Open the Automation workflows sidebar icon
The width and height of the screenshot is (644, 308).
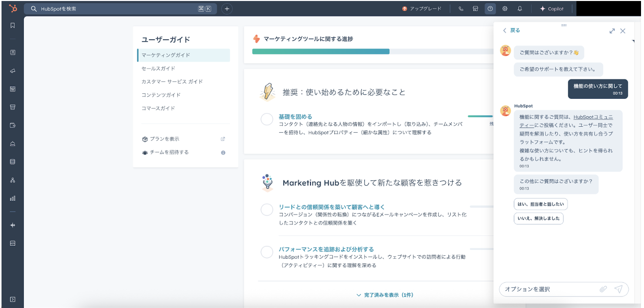pyautogui.click(x=13, y=180)
